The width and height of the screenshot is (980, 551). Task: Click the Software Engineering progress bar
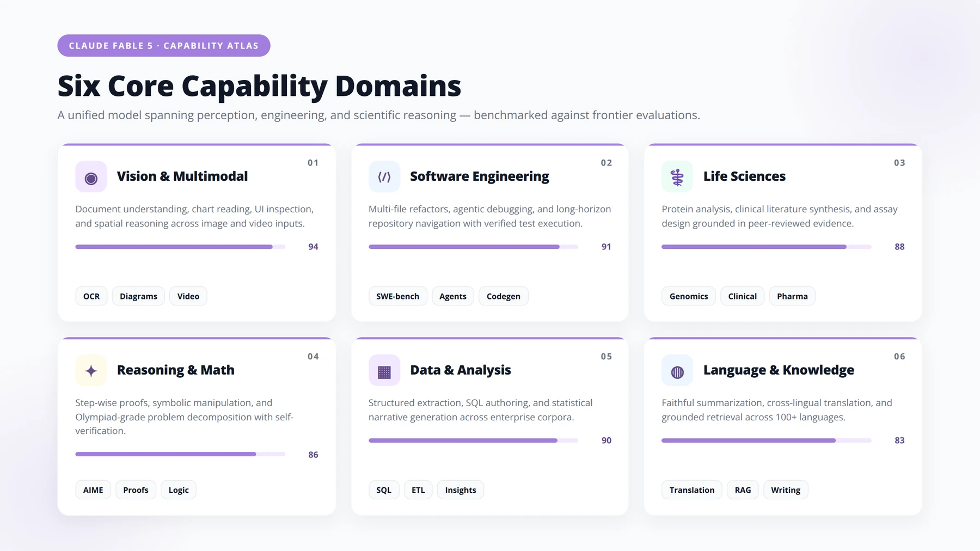pyautogui.click(x=473, y=247)
